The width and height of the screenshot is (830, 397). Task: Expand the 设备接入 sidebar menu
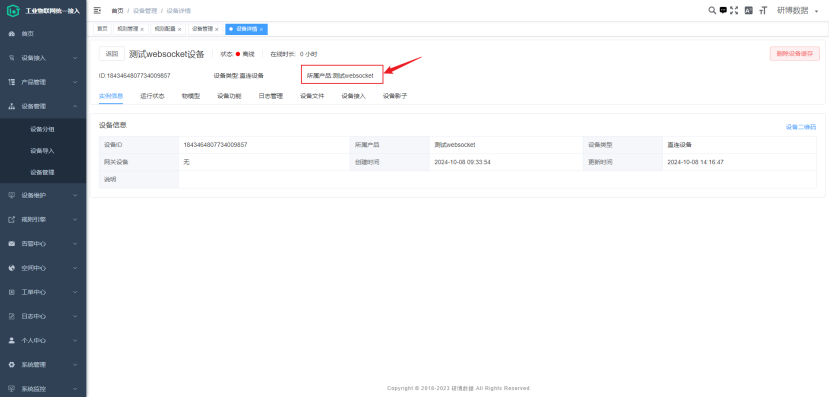tap(43, 58)
